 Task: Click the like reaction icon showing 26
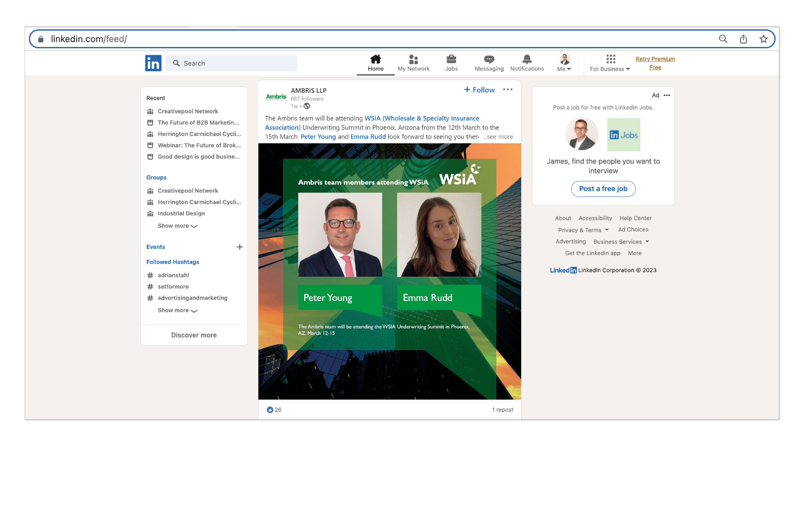click(x=270, y=410)
